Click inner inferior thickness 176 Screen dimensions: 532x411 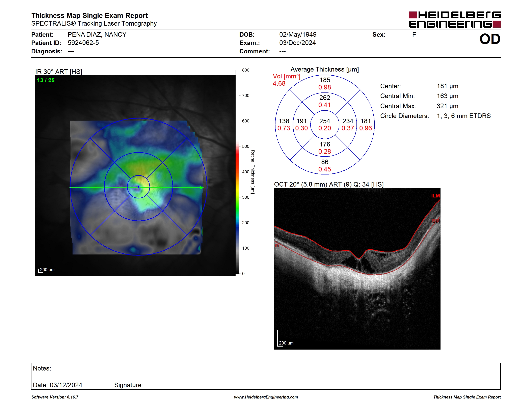click(x=325, y=144)
